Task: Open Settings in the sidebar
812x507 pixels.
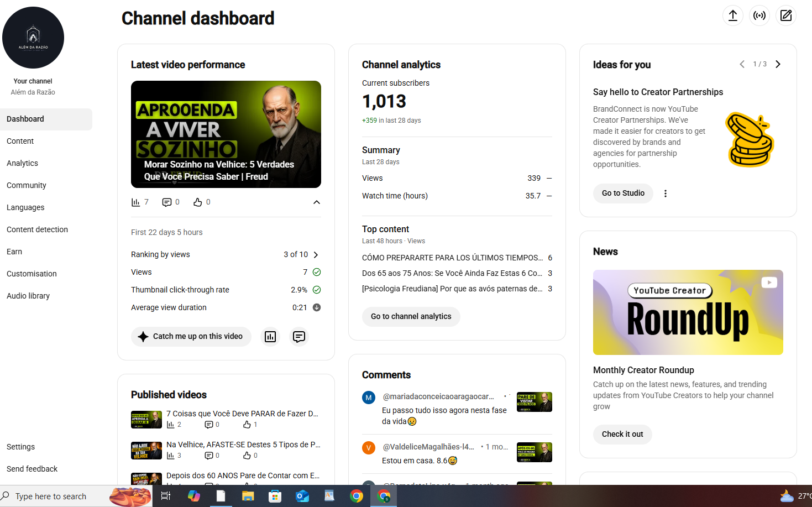Action: tap(46, 447)
